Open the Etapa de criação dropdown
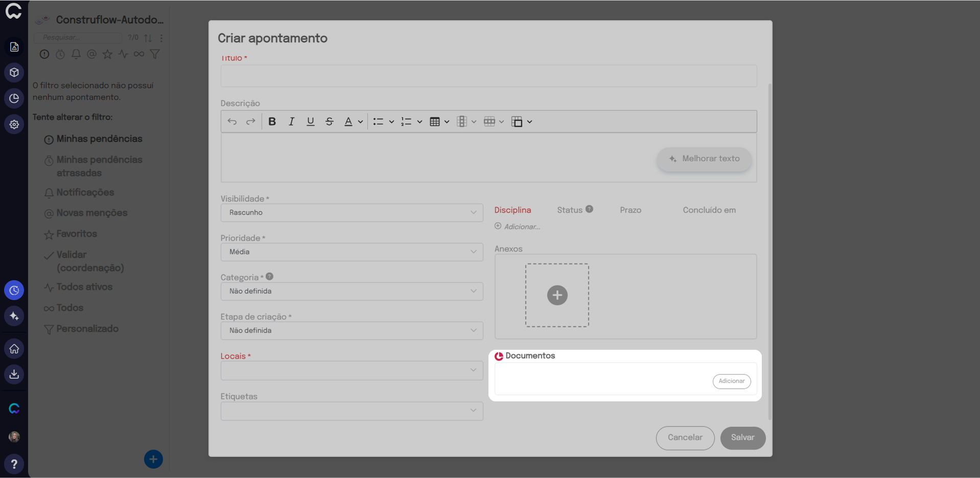 [352, 330]
